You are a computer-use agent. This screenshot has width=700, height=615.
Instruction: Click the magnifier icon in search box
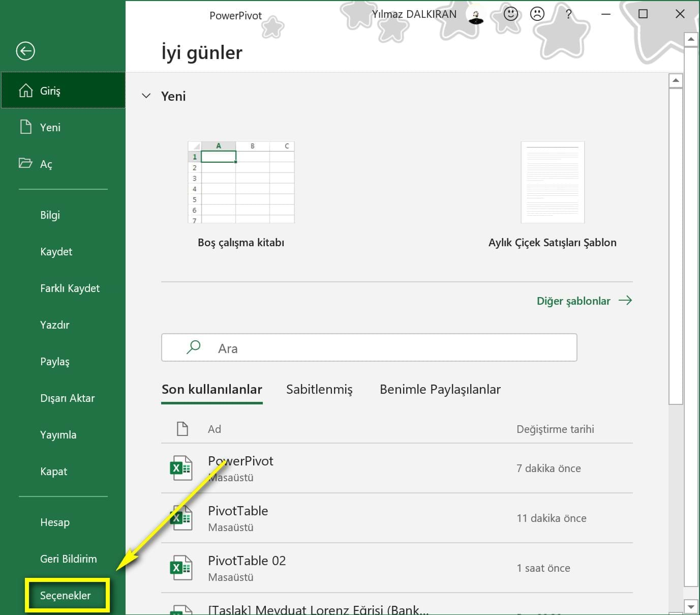click(x=194, y=347)
